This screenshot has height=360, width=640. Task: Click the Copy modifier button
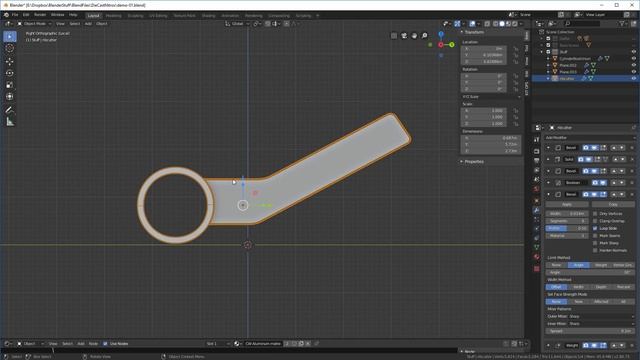coord(613,204)
